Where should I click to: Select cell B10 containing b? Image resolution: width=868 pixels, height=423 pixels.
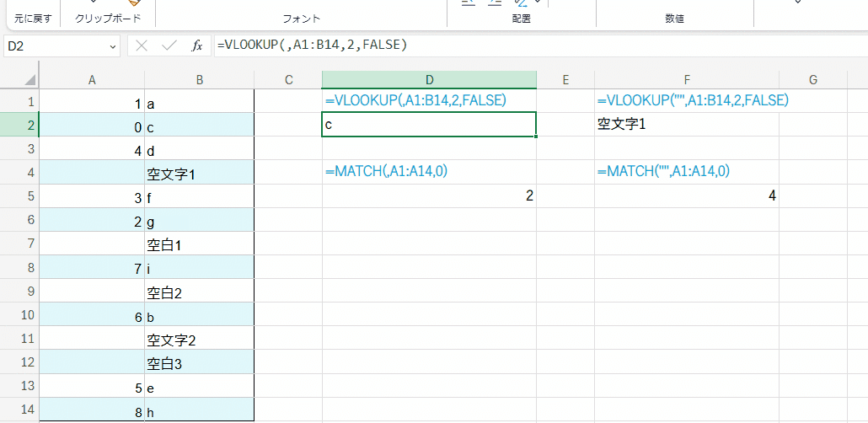coord(199,314)
